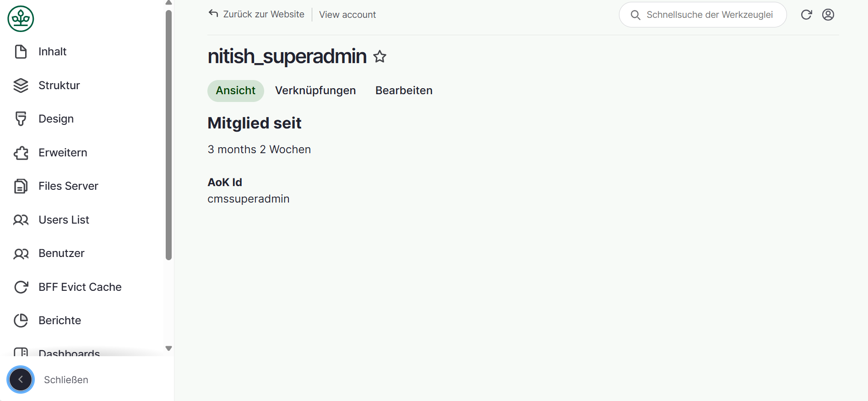Collapse the sidebar with the Schließen button
868x401 pixels.
click(x=21, y=380)
